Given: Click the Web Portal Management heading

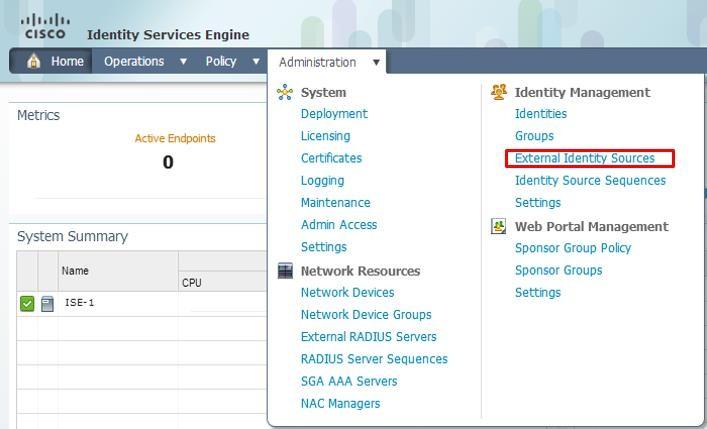Looking at the screenshot, I should pos(592,226).
